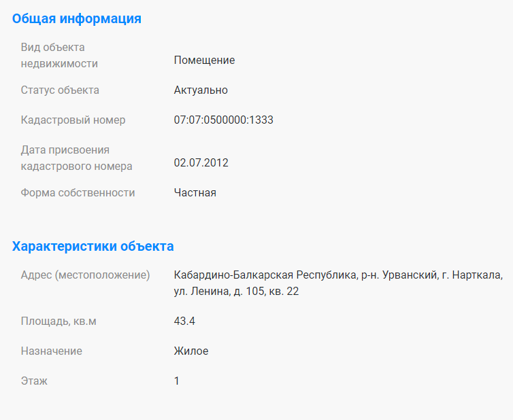This screenshot has width=513, height=420.
Task: Select the "Помещение" value
Action: (x=204, y=60)
